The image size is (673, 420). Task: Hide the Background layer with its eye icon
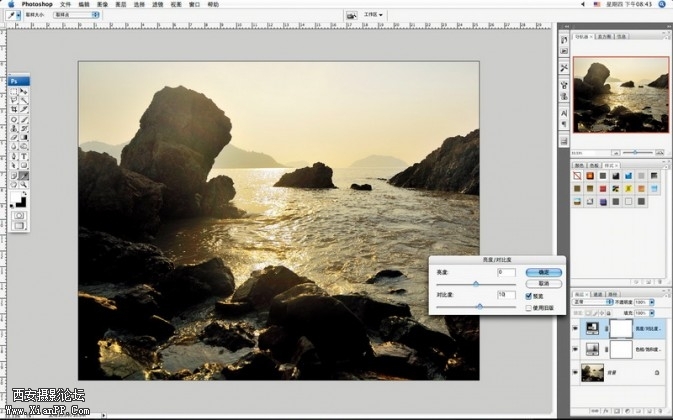tap(574, 373)
